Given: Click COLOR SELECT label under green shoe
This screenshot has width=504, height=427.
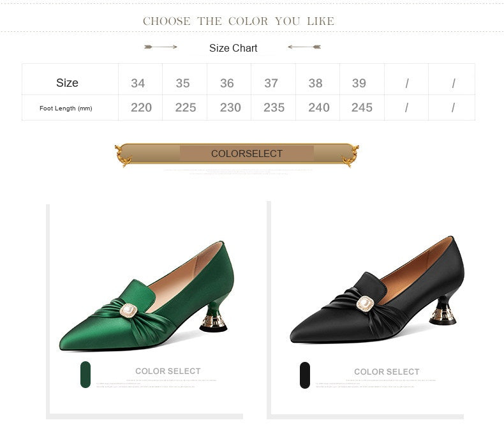Looking at the screenshot, I should coord(168,371).
